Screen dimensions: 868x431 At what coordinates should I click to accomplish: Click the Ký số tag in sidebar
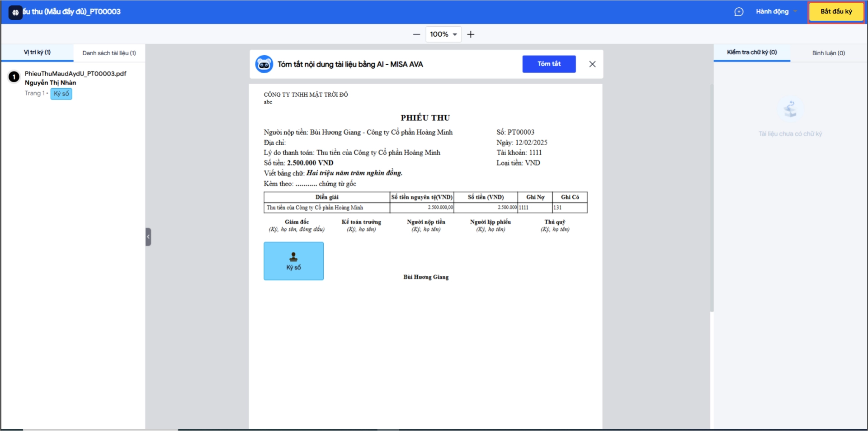coord(61,94)
